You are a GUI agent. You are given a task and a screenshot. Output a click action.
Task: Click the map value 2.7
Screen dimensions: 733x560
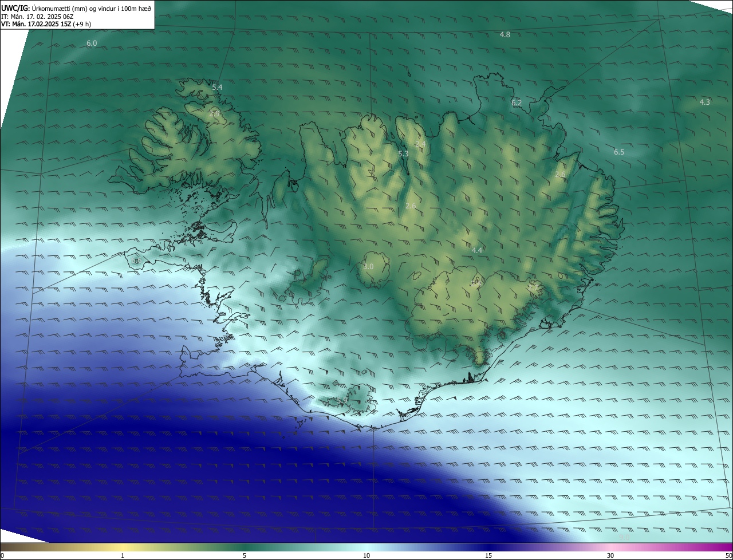click(x=534, y=288)
